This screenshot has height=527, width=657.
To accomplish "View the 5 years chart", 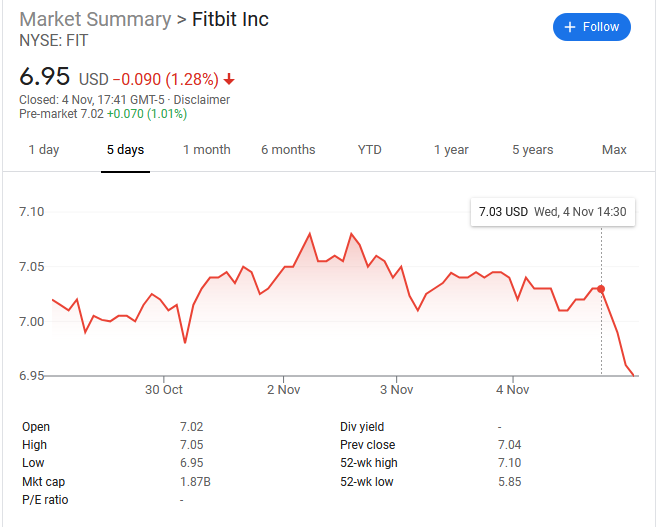I will pyautogui.click(x=532, y=150).
